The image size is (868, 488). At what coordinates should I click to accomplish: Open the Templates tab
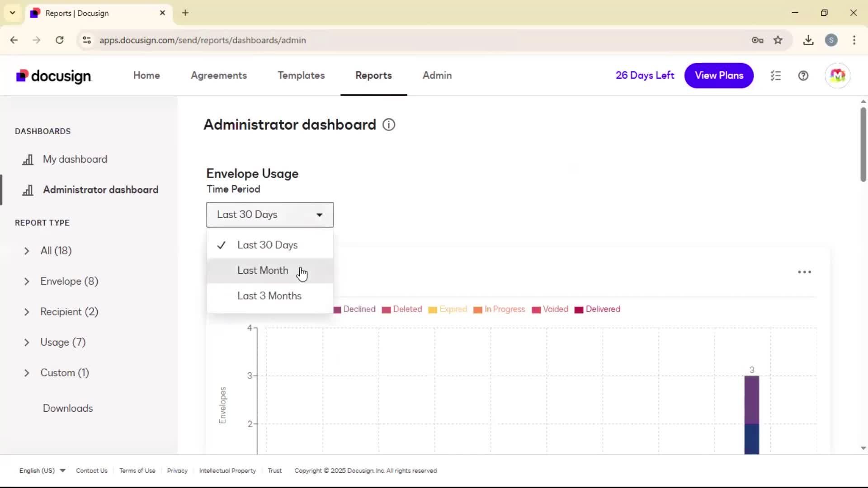[x=301, y=75]
